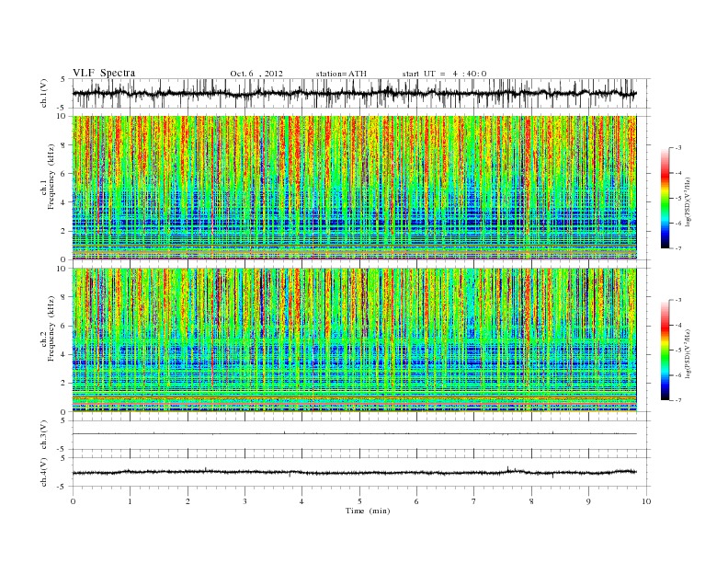Click the "start UT = 4:40:0" text
This screenshot has height=563, width=728.
click(x=444, y=74)
